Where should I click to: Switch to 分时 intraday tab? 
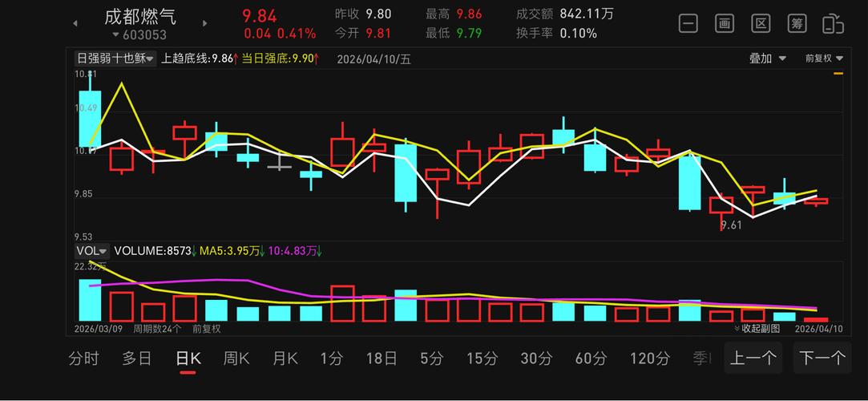click(x=84, y=358)
